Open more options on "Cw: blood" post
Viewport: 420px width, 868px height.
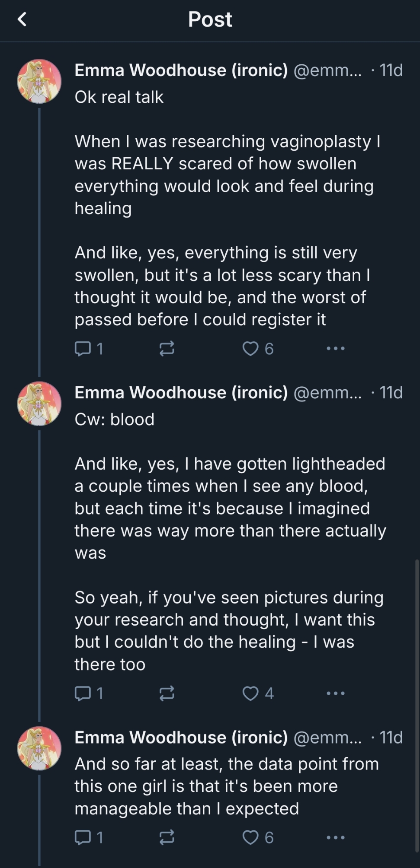click(336, 693)
